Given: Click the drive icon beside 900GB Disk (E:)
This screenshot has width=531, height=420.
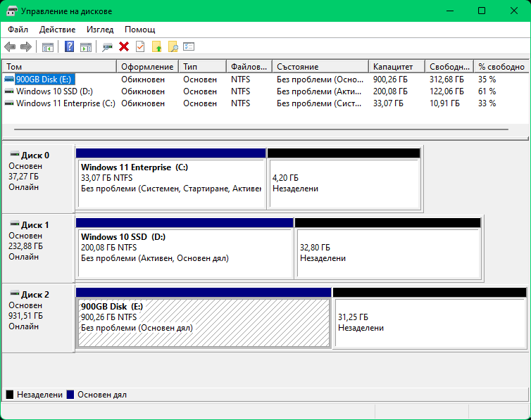Looking at the screenshot, I should [9, 79].
